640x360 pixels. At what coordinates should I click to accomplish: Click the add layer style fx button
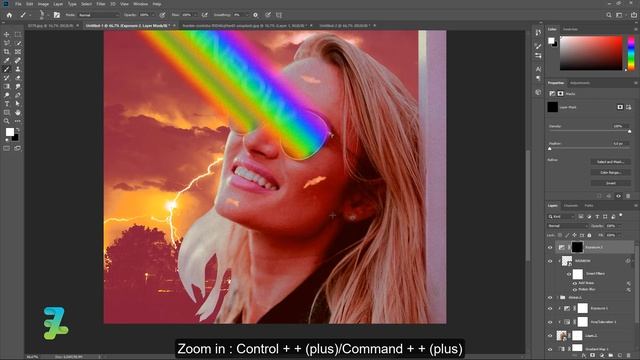584,356
